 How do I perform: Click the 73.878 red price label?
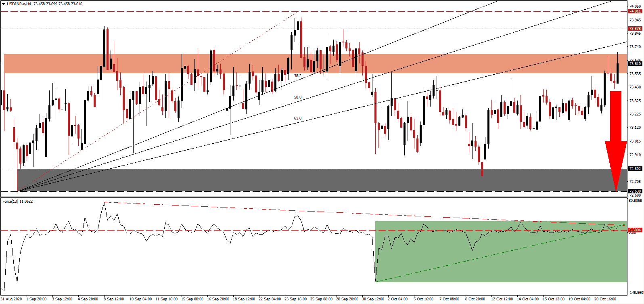pos(635,29)
